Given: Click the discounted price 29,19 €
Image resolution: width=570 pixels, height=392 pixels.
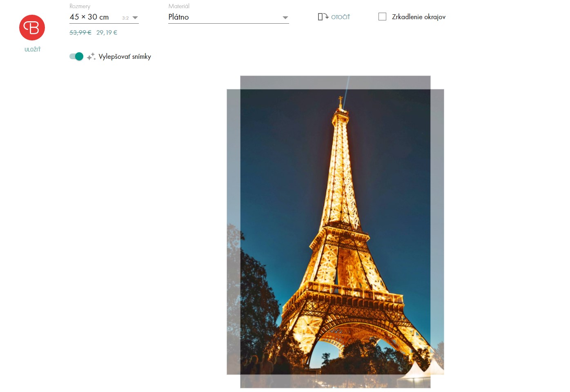Looking at the screenshot, I should [x=107, y=33].
